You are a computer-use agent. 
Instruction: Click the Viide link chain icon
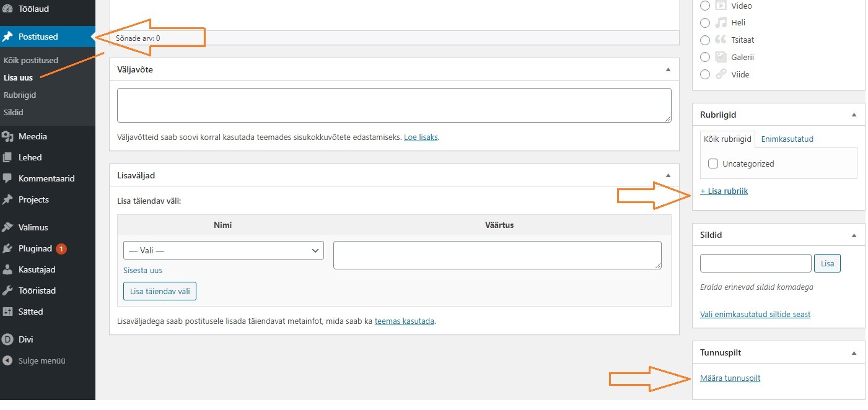tap(721, 74)
